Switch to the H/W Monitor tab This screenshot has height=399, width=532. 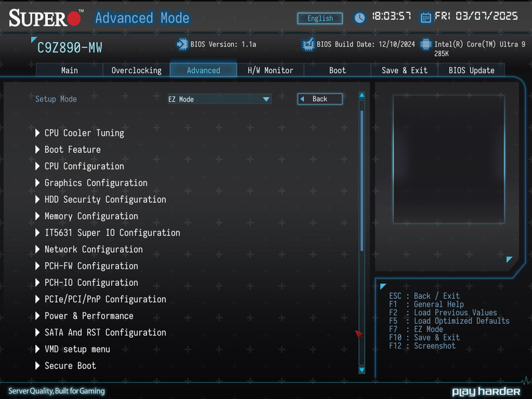tap(270, 70)
